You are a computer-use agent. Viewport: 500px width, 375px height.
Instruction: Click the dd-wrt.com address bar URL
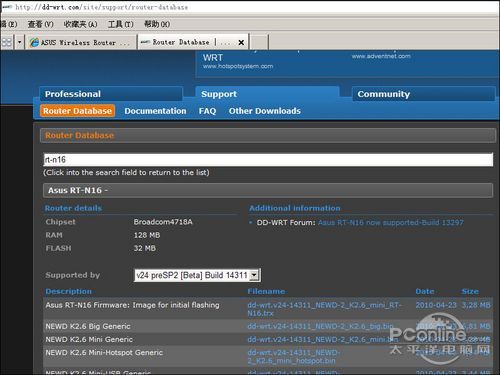point(101,7)
